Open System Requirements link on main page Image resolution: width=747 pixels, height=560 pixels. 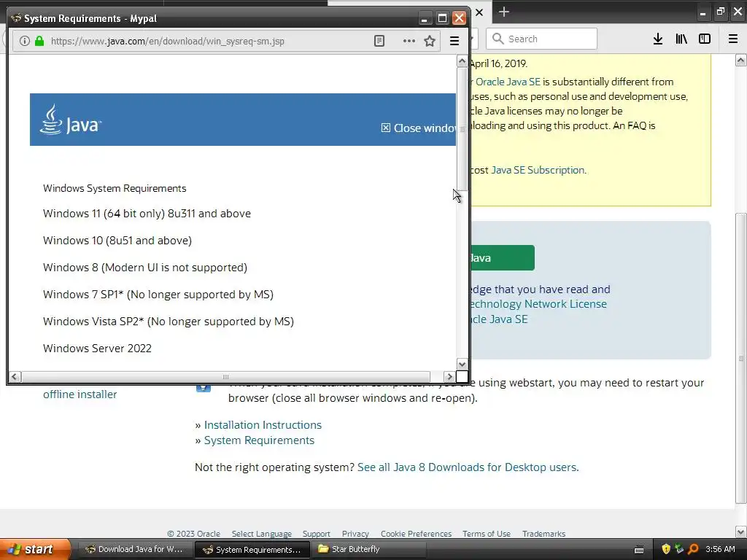pyautogui.click(x=259, y=440)
